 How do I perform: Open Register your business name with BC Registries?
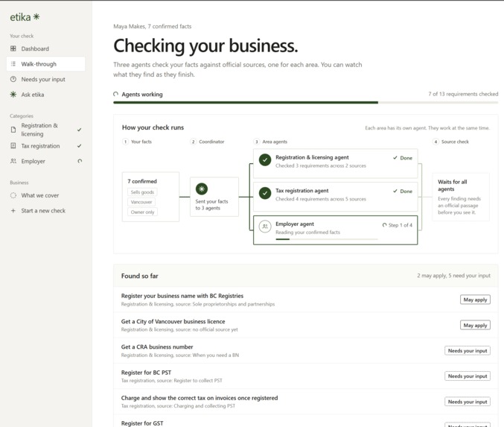coord(306,300)
